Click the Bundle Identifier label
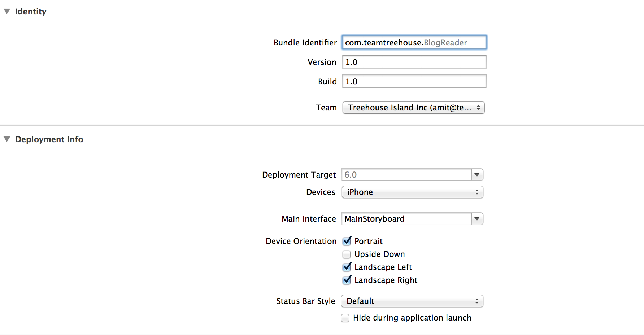The width and height of the screenshot is (644, 335). coord(305,43)
